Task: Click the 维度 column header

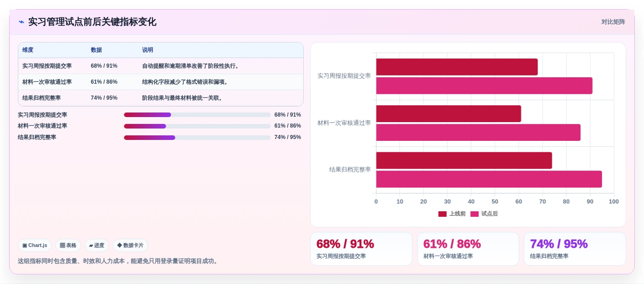Action: [28, 50]
